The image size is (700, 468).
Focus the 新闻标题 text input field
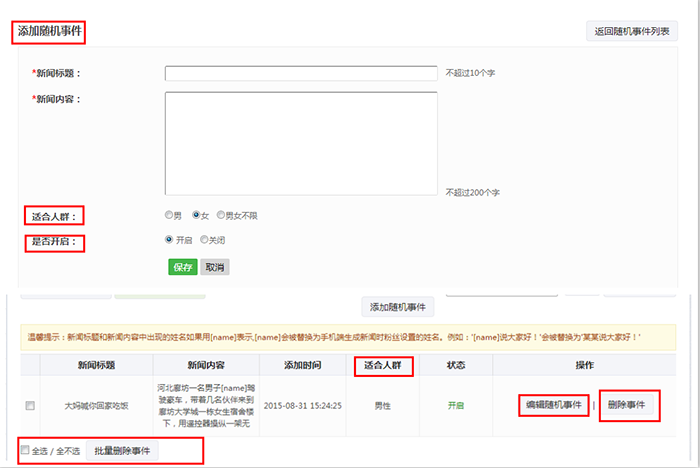(301, 73)
